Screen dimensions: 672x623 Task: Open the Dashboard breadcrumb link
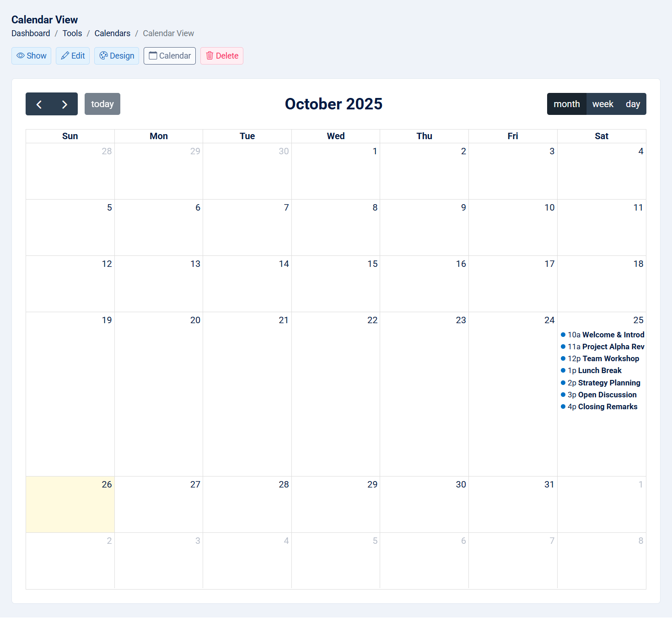click(x=31, y=33)
